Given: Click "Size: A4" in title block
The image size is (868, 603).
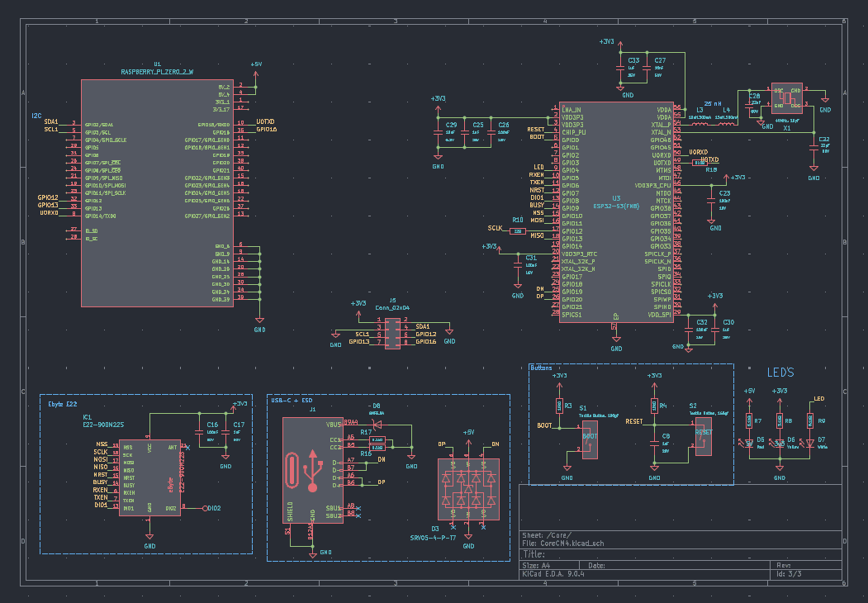Looking at the screenshot, I should click(x=537, y=565).
